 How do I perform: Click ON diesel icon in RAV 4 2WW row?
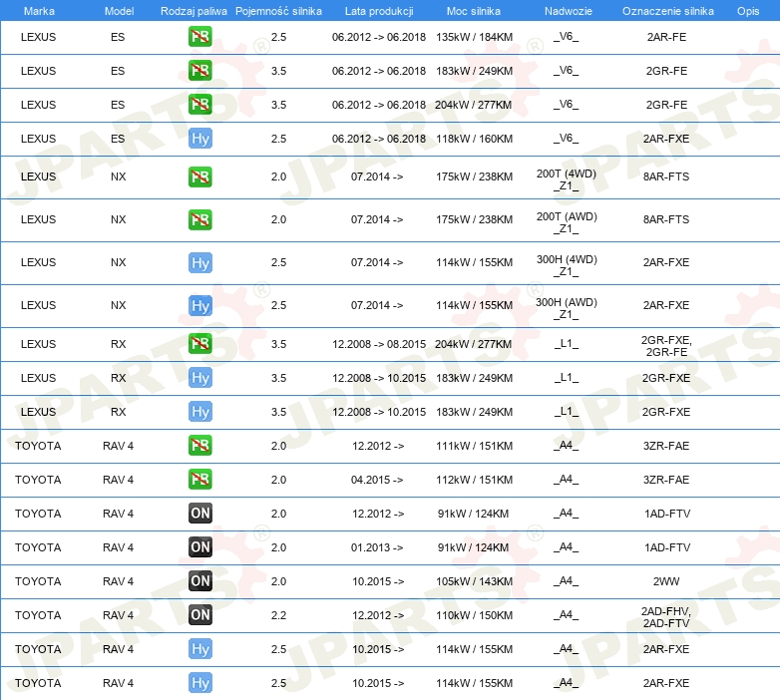pyautogui.click(x=199, y=580)
